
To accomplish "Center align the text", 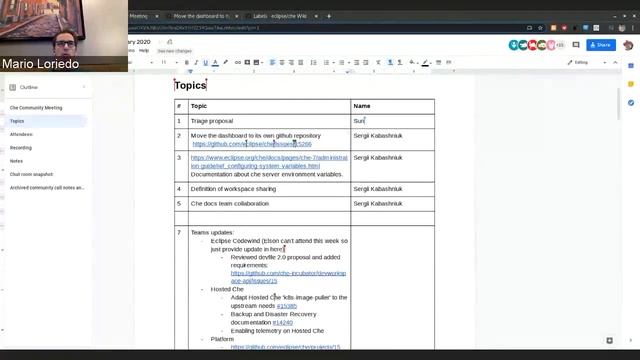I will tap(282, 62).
